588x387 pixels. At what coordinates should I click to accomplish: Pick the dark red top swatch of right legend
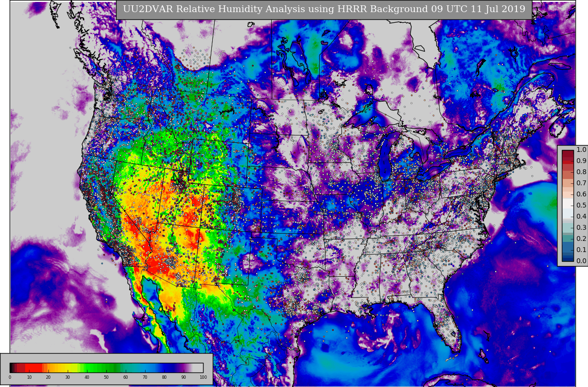pos(568,153)
